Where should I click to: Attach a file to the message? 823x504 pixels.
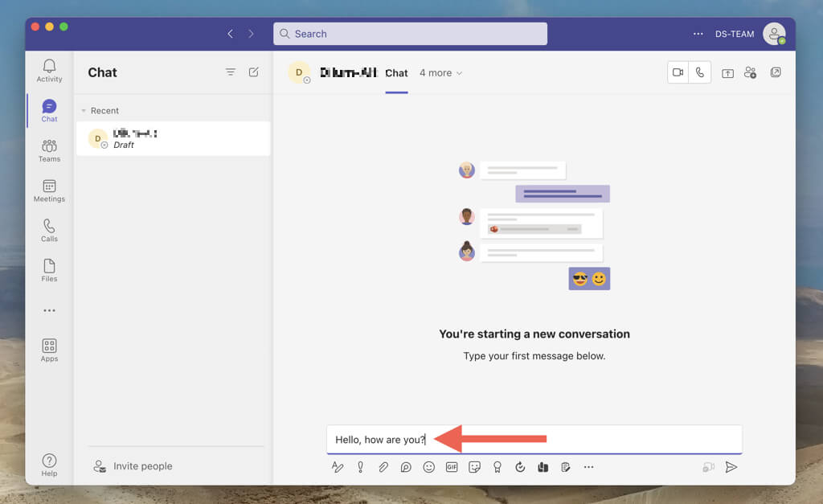[383, 467]
